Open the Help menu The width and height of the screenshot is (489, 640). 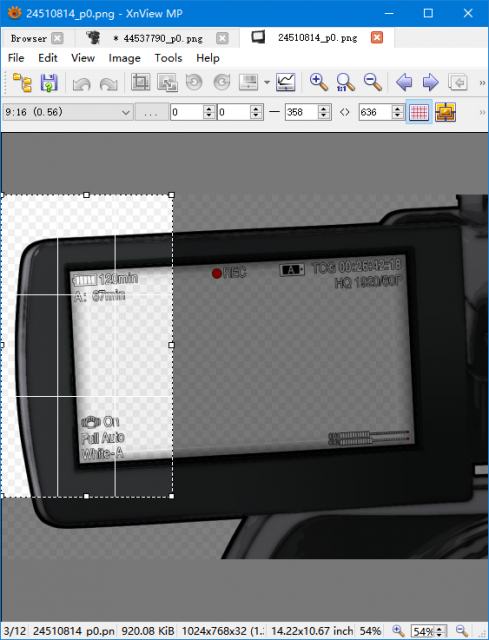click(208, 58)
